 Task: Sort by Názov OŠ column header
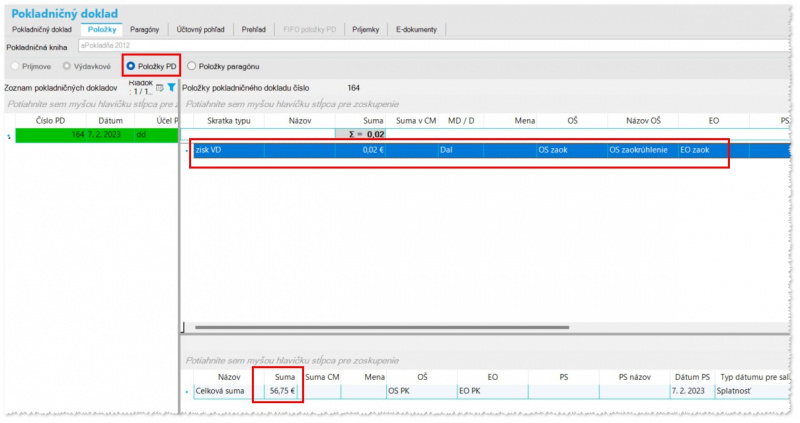tap(643, 121)
